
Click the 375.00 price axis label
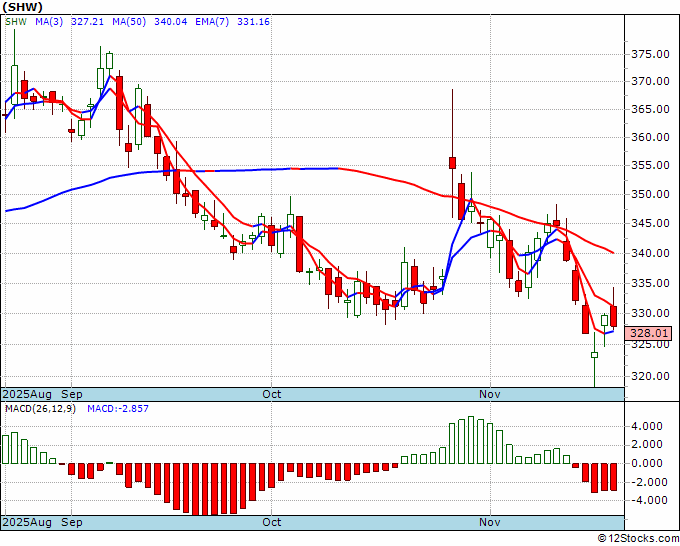pos(650,54)
